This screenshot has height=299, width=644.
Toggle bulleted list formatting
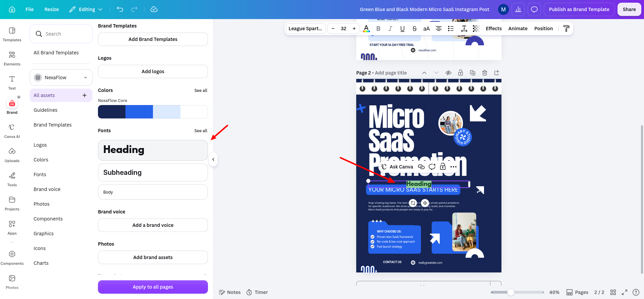point(451,29)
